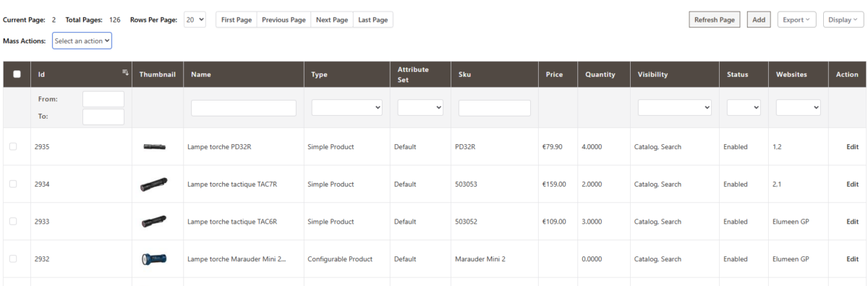This screenshot has height=286, width=868.
Task: Check the box for product 2932
Action: point(13,258)
